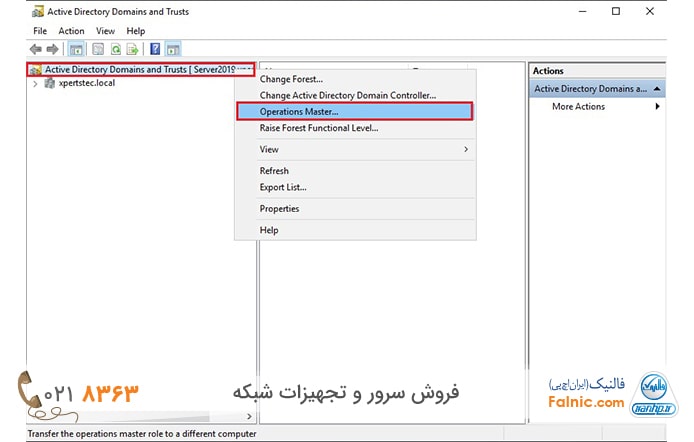This screenshot has height=442, width=694.
Task: Choose Change Active Directory Domain Controller
Action: (x=347, y=95)
